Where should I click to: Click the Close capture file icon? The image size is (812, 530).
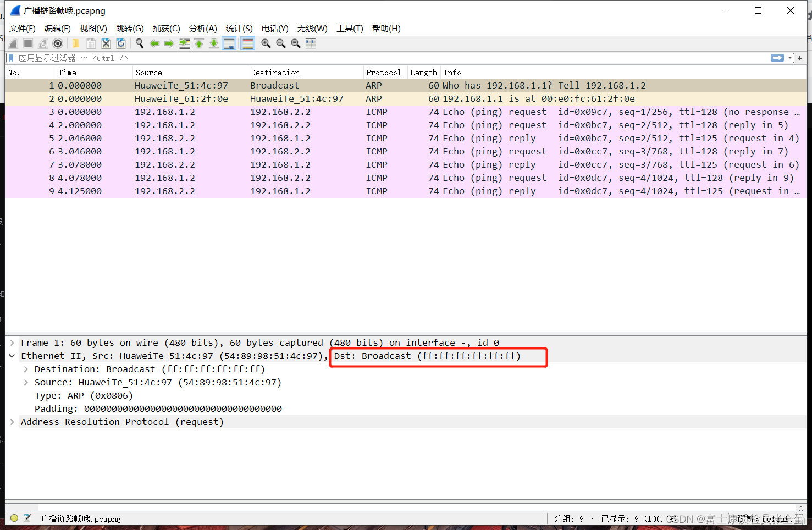click(106, 43)
